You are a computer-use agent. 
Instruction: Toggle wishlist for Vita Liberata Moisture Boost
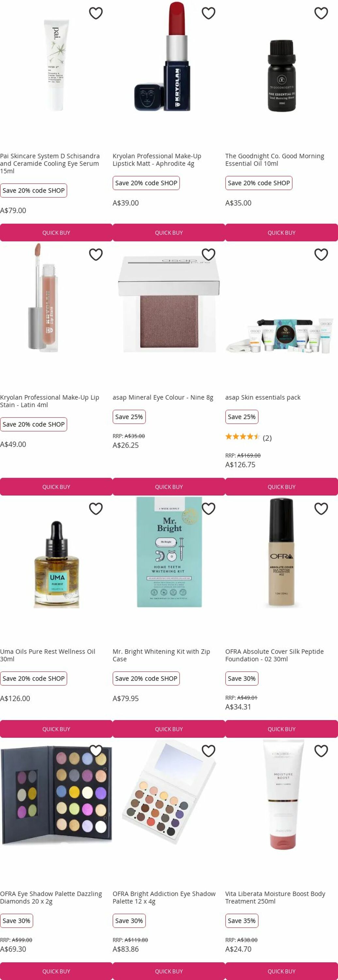click(x=321, y=751)
